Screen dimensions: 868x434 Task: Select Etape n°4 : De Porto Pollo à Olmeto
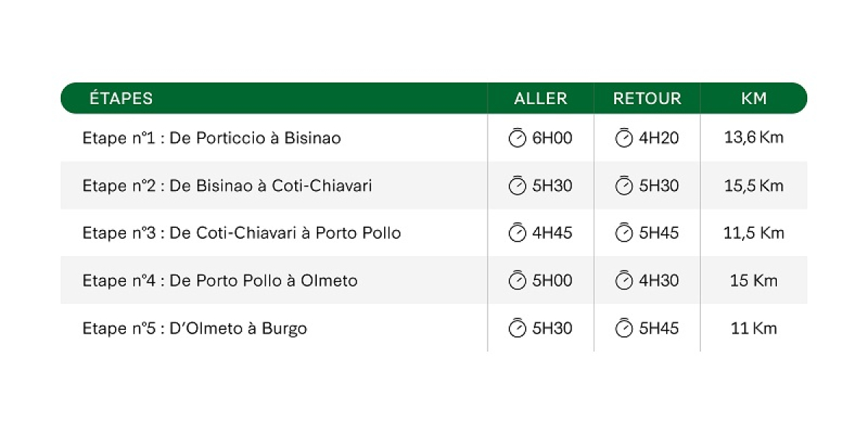click(x=220, y=281)
